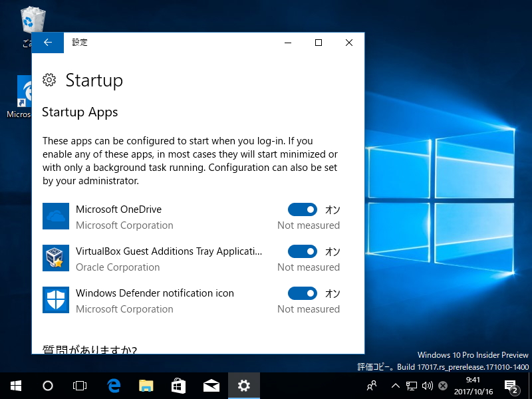The image size is (532, 399).
Task: Click the Microsoft OneDrive cloud icon
Action: point(56,216)
